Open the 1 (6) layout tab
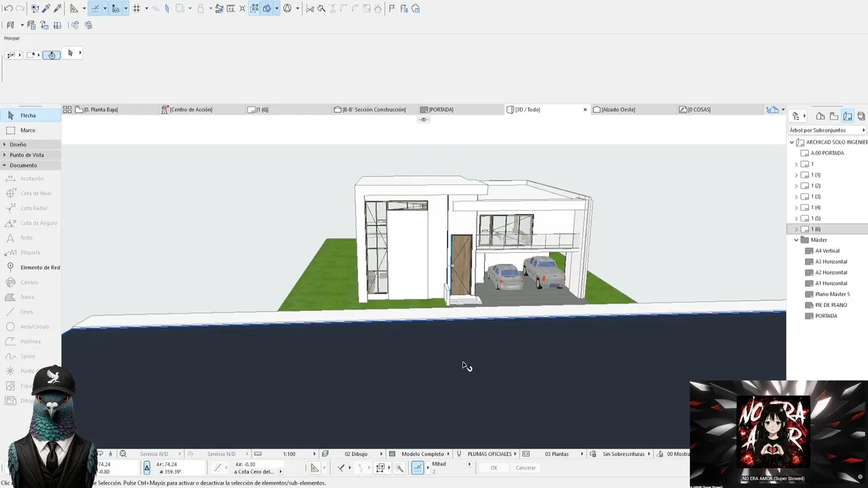 288,109
